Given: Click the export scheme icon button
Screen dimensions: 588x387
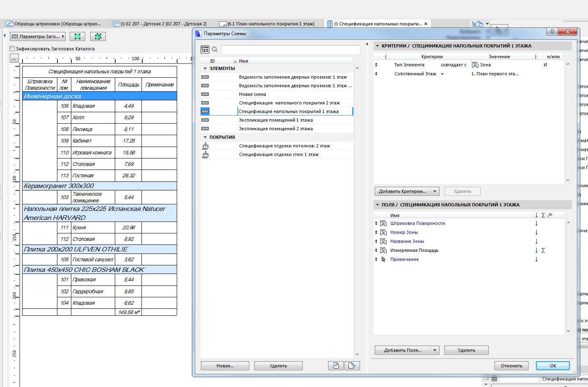Looking at the screenshot, I should click(352, 366).
